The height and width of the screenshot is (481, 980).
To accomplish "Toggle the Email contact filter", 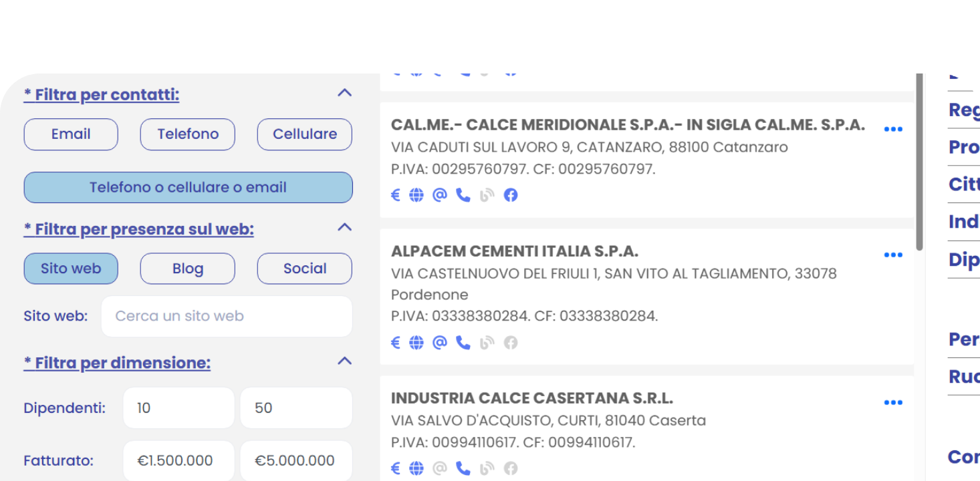I will click(71, 134).
